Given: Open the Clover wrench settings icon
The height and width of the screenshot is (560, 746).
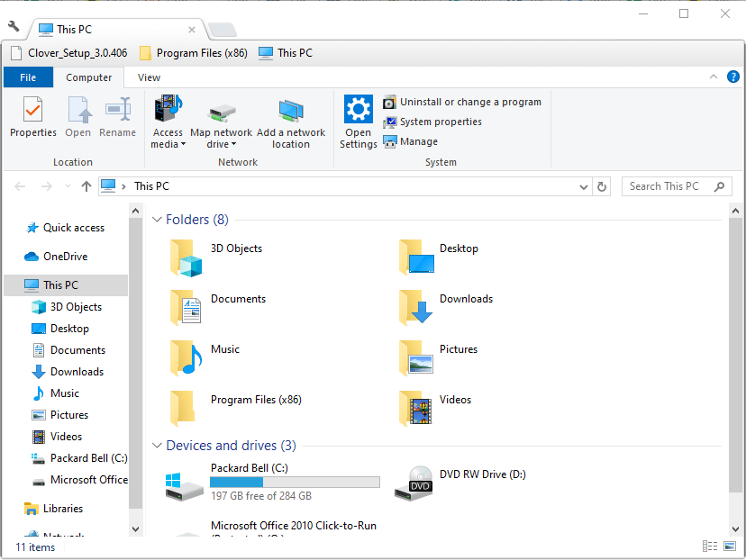Looking at the screenshot, I should click(x=14, y=26).
